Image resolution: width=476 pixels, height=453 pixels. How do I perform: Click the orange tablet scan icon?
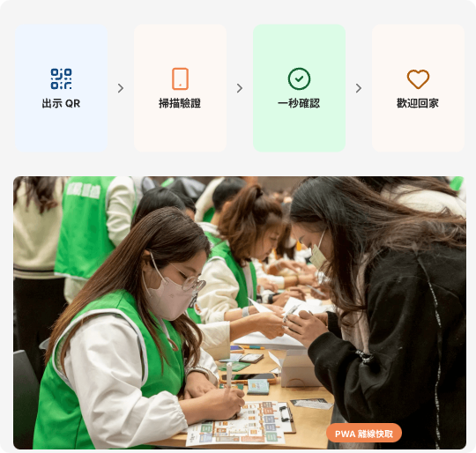coord(180,79)
